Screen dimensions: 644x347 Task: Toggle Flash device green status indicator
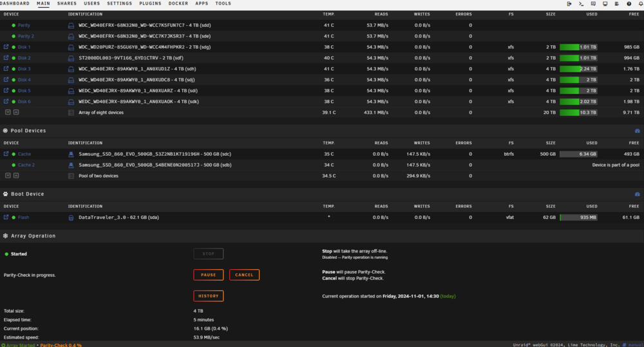(x=14, y=218)
